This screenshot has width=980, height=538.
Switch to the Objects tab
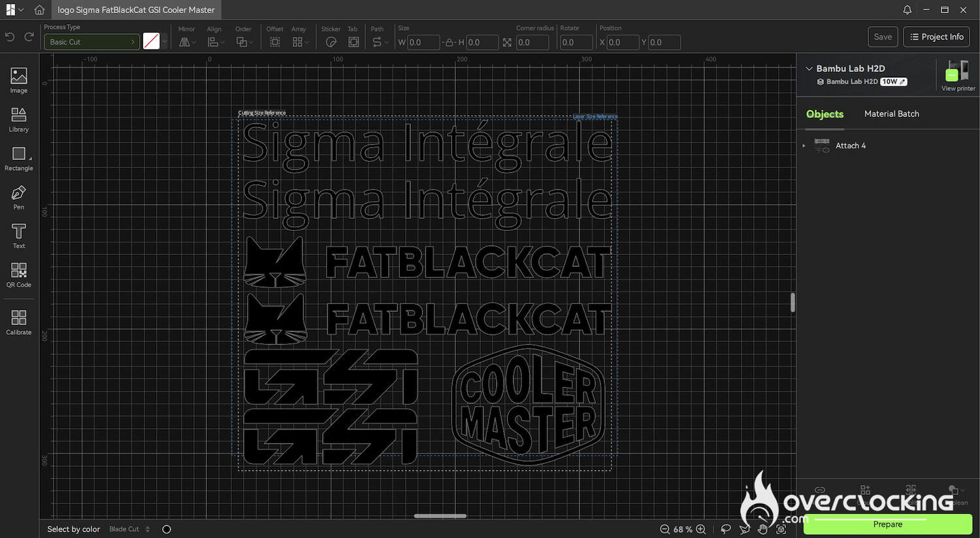(825, 114)
